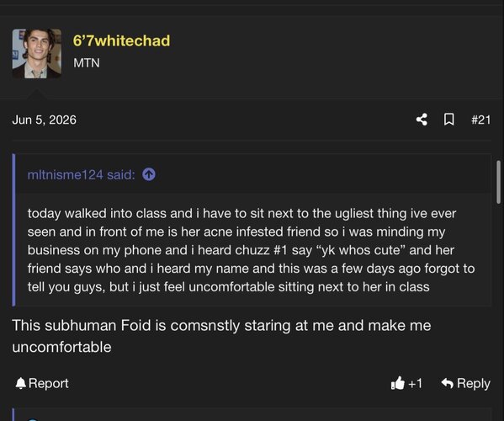This screenshot has width=504, height=421.
Task: Bookmark post #21 using the bookmark icon
Action: [x=448, y=120]
